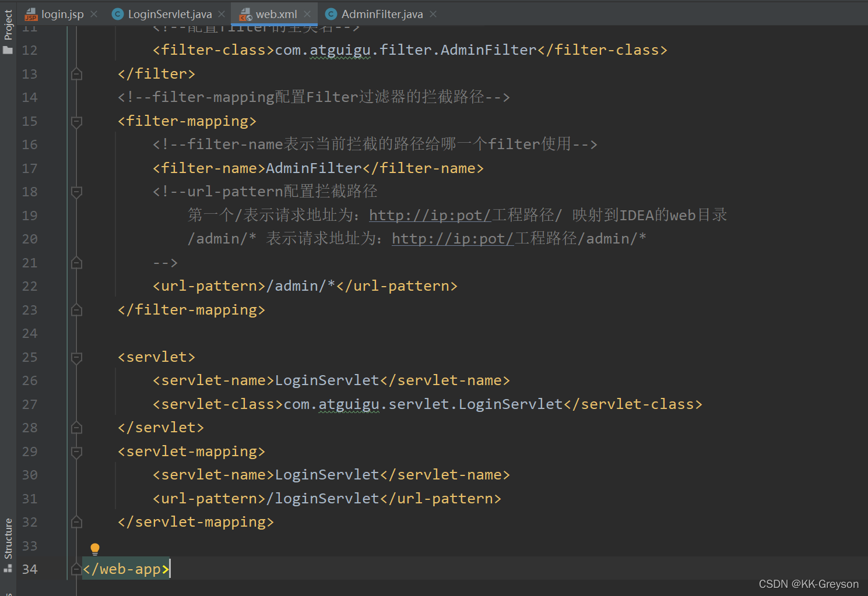Toggle fold marker at line 34 </web-app>

tap(76, 569)
